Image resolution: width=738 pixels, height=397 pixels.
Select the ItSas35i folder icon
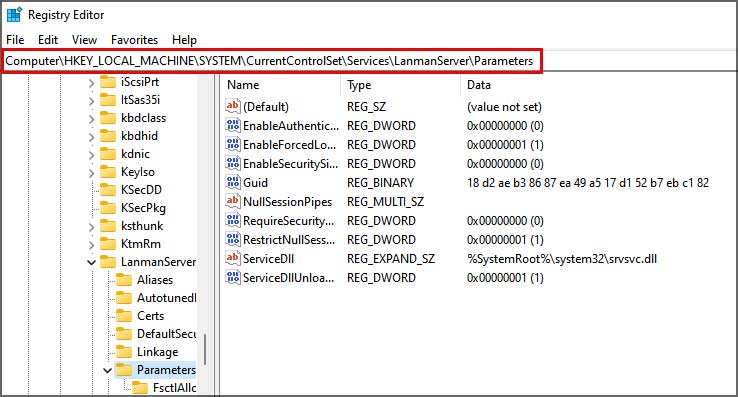tap(108, 100)
